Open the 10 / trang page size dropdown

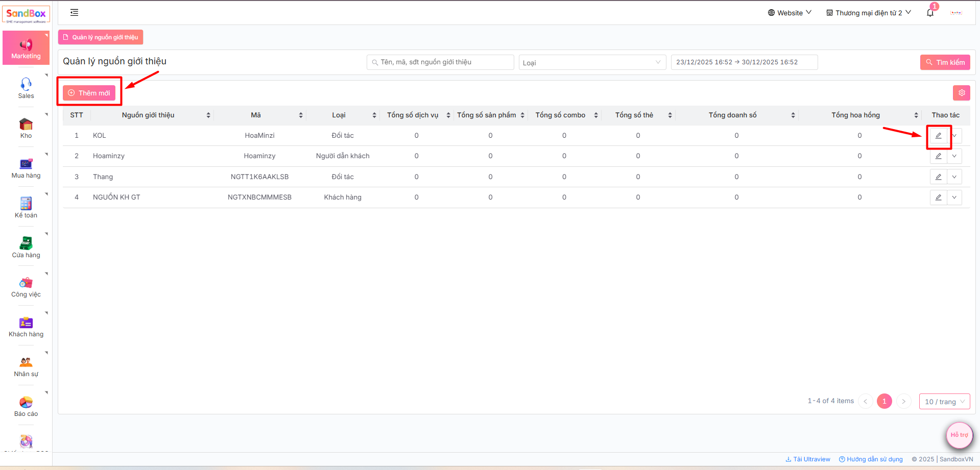point(944,402)
